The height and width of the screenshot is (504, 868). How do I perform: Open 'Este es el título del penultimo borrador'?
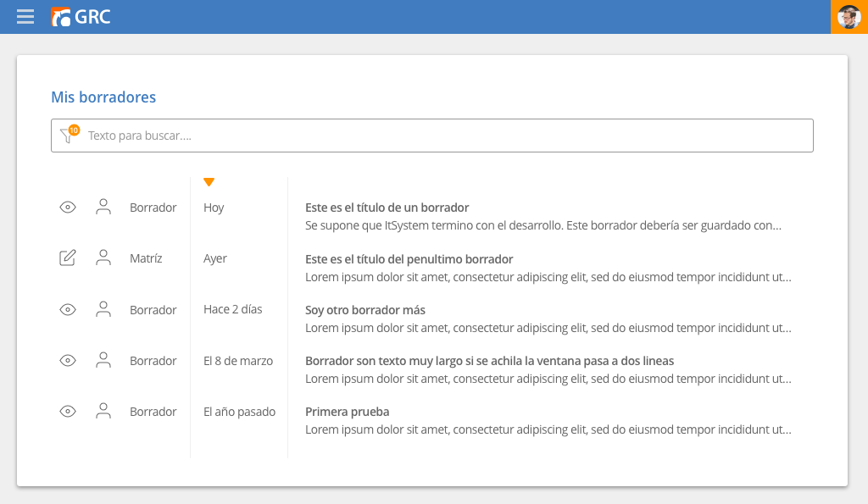pos(409,259)
